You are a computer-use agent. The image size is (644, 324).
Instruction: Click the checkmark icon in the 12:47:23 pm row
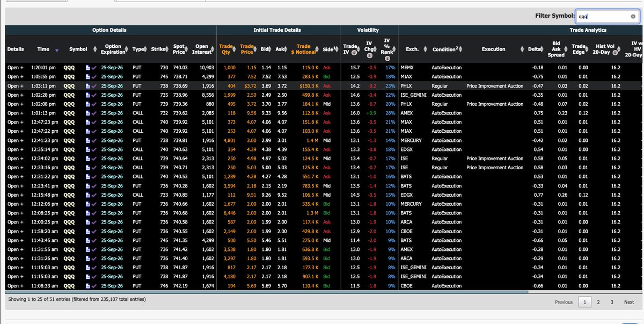pyautogui.click(x=94, y=122)
